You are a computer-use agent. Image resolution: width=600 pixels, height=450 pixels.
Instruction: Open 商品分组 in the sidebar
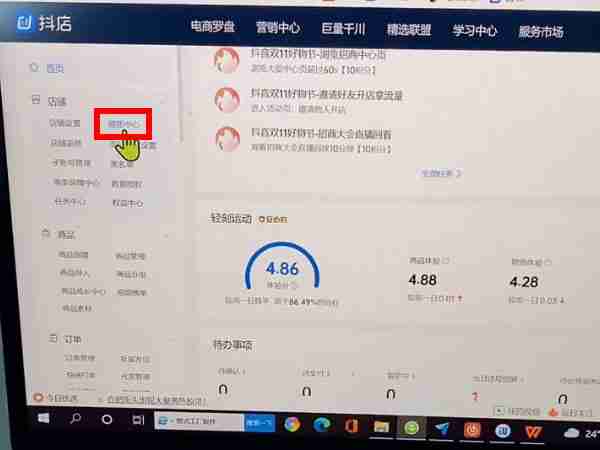tap(132, 274)
